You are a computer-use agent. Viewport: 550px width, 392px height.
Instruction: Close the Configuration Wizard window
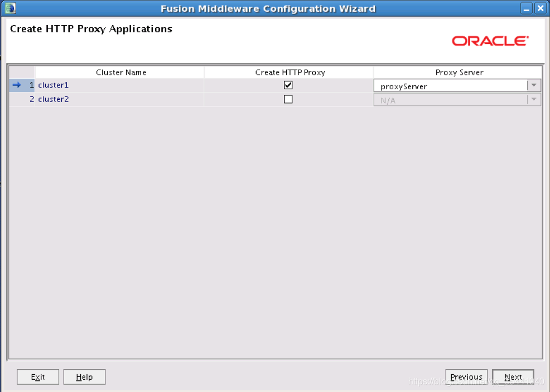[541, 8]
